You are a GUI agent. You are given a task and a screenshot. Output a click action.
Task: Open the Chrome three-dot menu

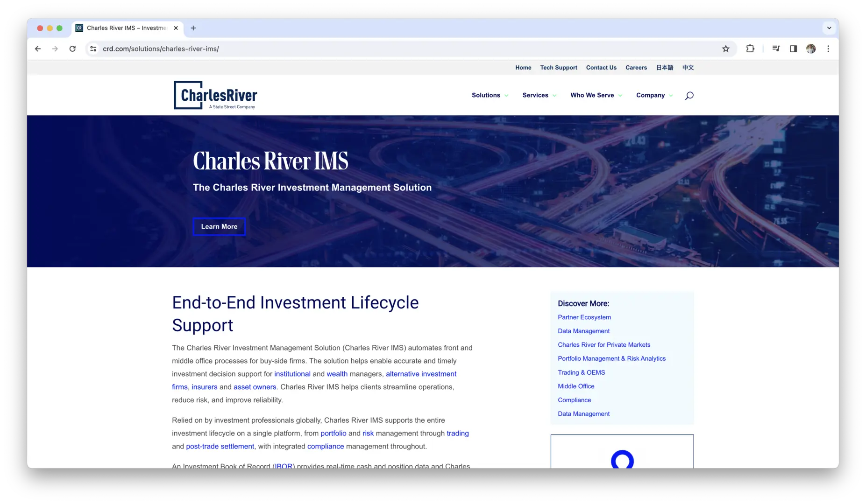[828, 49]
